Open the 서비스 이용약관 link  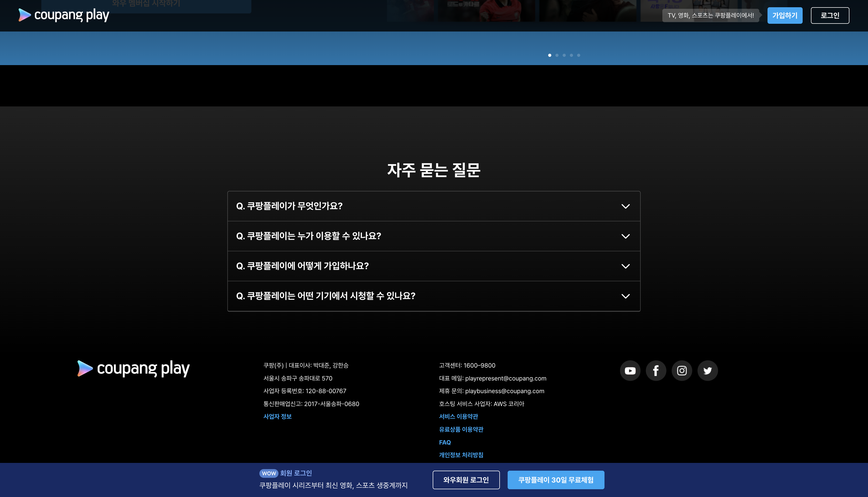click(458, 416)
